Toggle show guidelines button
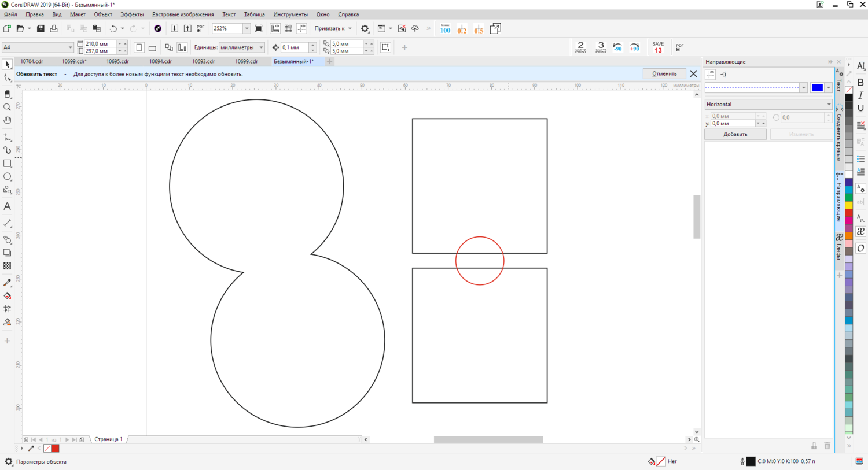Screen dimensions: 868x470 click(301, 28)
